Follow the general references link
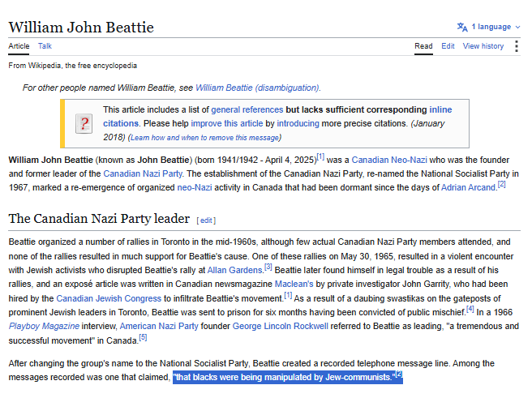The image size is (532, 398). (x=247, y=110)
